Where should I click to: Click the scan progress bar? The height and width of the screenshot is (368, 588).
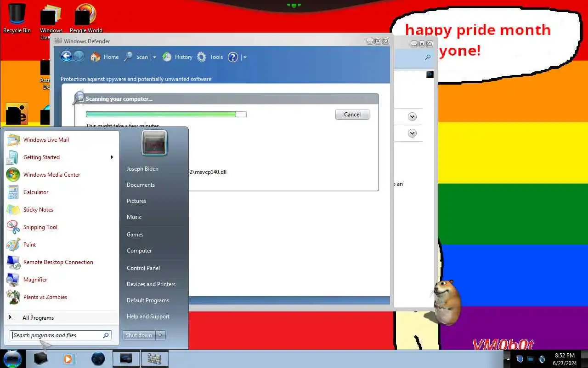pos(166,114)
